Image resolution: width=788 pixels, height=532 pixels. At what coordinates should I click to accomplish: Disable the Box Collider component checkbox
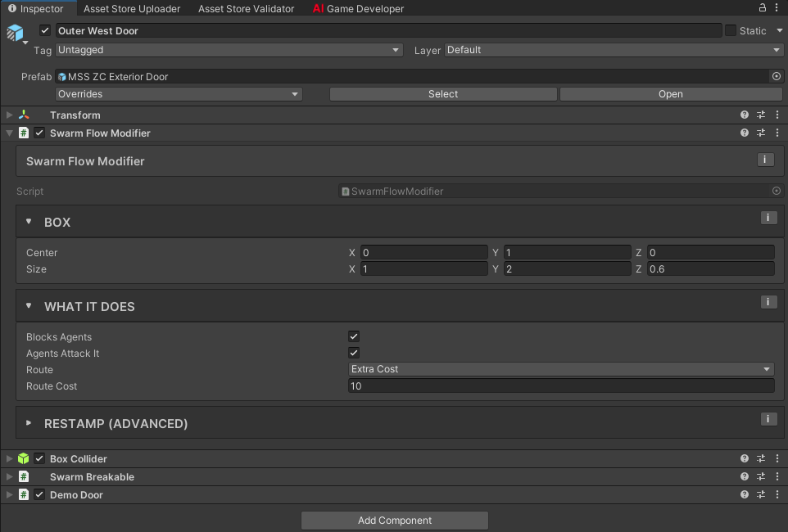pyautogui.click(x=39, y=458)
